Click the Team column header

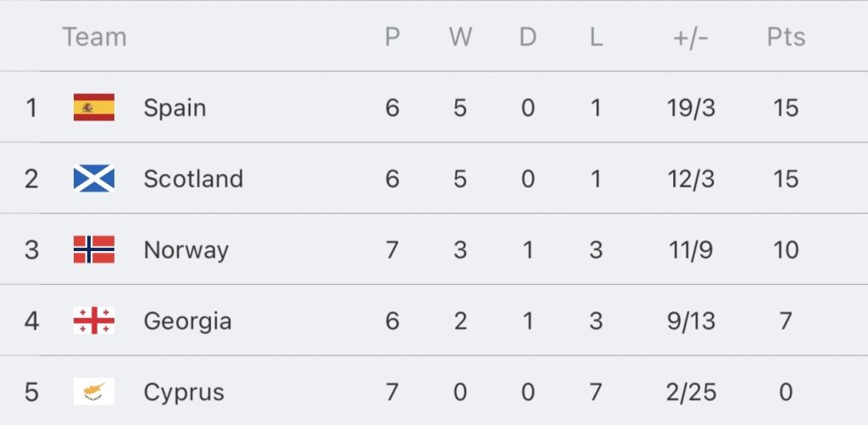tap(94, 37)
